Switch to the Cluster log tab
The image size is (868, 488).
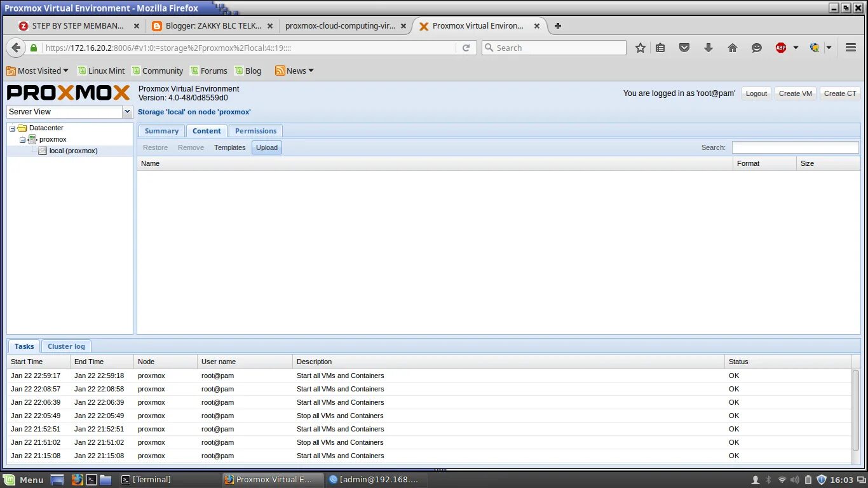66,346
